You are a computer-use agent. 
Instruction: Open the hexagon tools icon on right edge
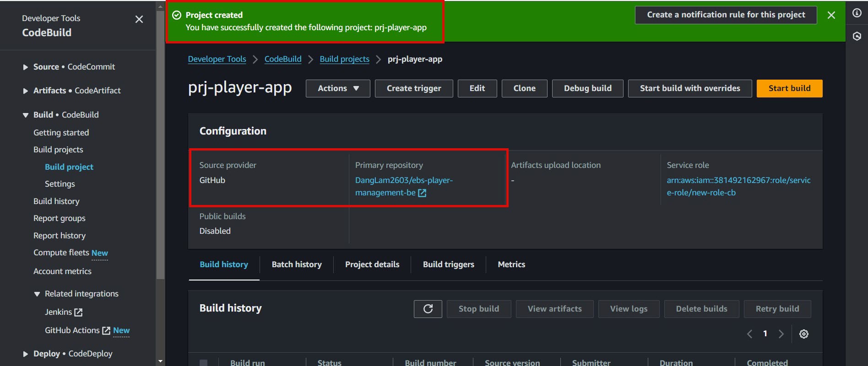pyautogui.click(x=857, y=36)
